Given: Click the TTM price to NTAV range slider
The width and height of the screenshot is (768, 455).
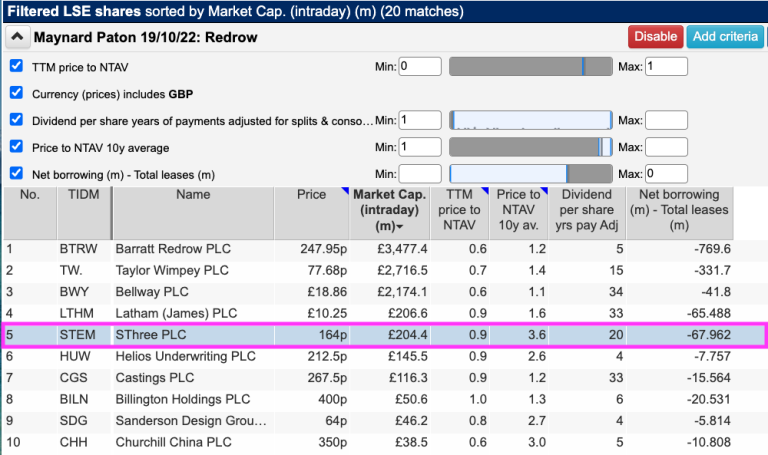Looking at the screenshot, I should tap(530, 66).
